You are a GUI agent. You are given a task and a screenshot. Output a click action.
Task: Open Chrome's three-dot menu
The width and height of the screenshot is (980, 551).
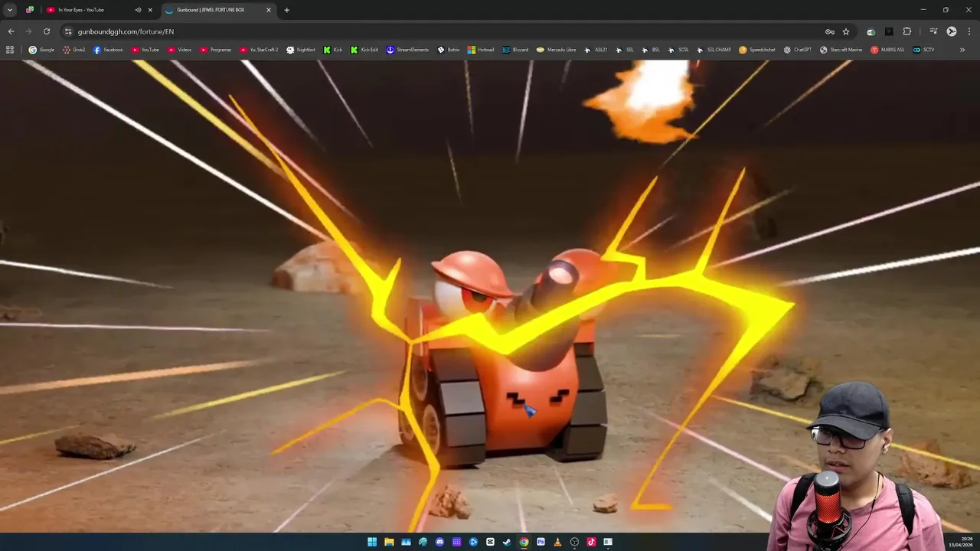[x=969, y=31]
